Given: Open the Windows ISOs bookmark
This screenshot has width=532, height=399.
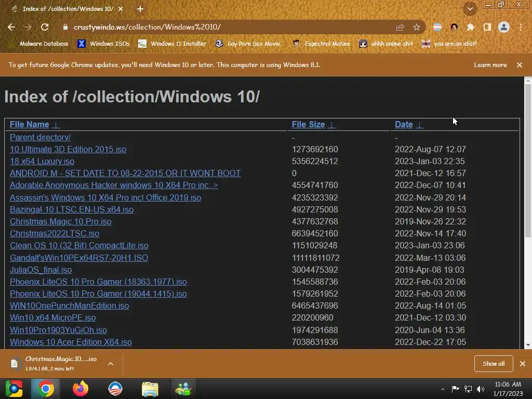Looking at the screenshot, I should 103,44.
